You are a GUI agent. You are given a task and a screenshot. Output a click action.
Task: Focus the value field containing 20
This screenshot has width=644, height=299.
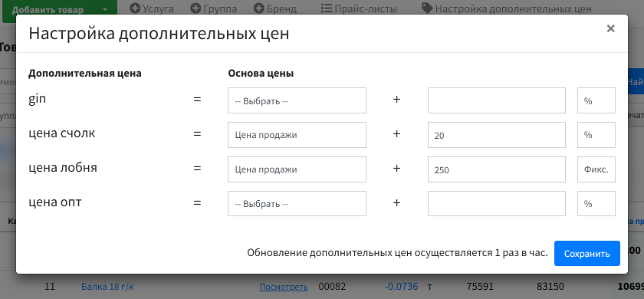497,135
